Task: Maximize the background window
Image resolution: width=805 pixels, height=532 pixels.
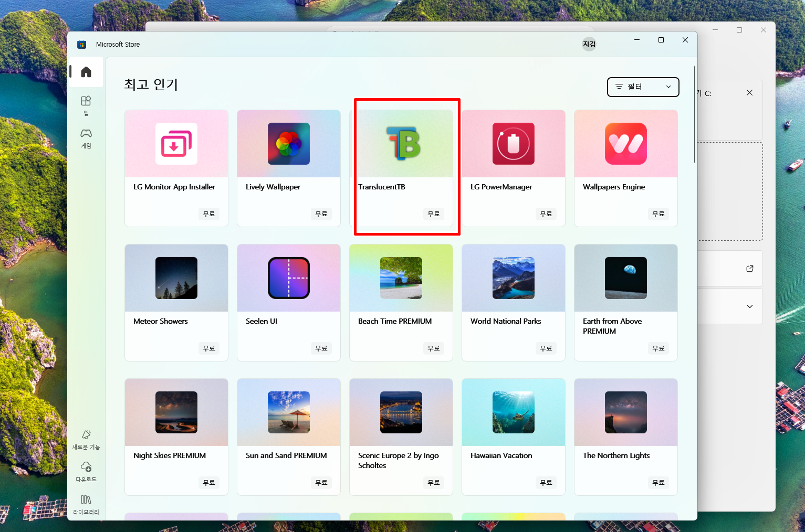Action: click(x=739, y=30)
